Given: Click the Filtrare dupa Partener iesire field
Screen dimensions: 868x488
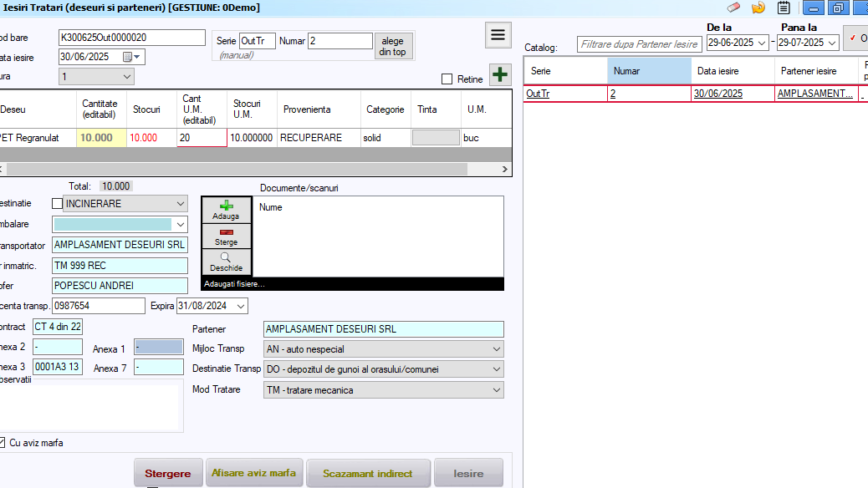Looking at the screenshot, I should [x=640, y=44].
